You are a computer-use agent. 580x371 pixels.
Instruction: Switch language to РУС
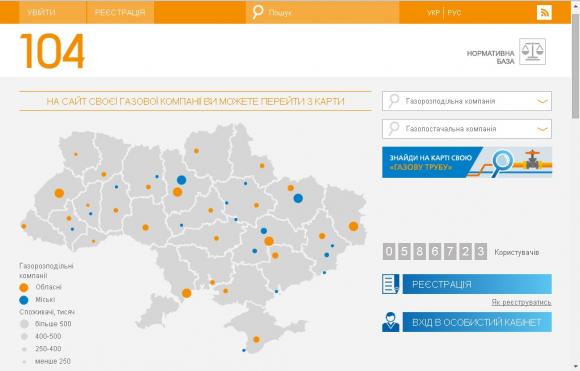[x=454, y=13]
